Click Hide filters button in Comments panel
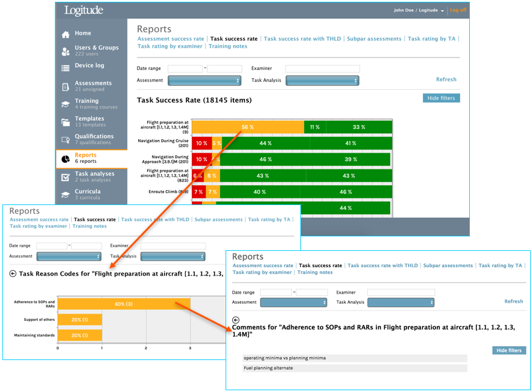This screenshot has width=532, height=392. 509,350
